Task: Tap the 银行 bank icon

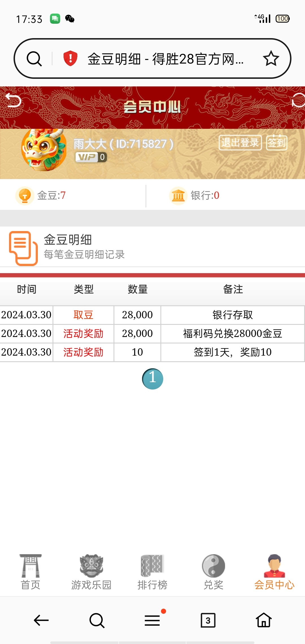Action: 178,195
